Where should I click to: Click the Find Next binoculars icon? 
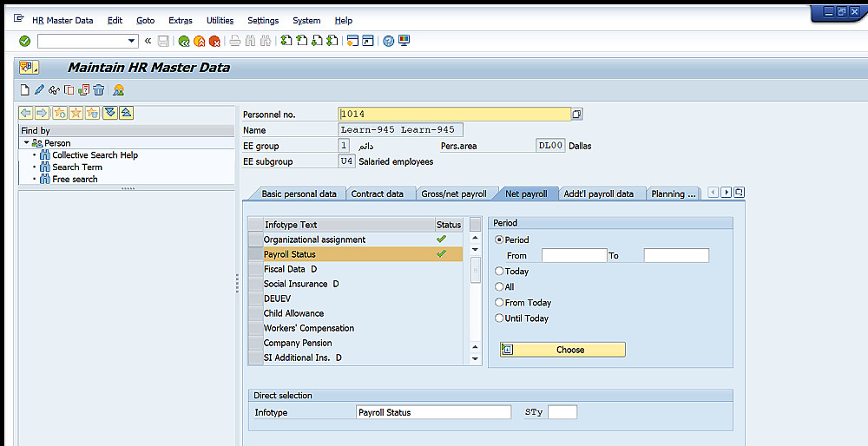[x=265, y=41]
